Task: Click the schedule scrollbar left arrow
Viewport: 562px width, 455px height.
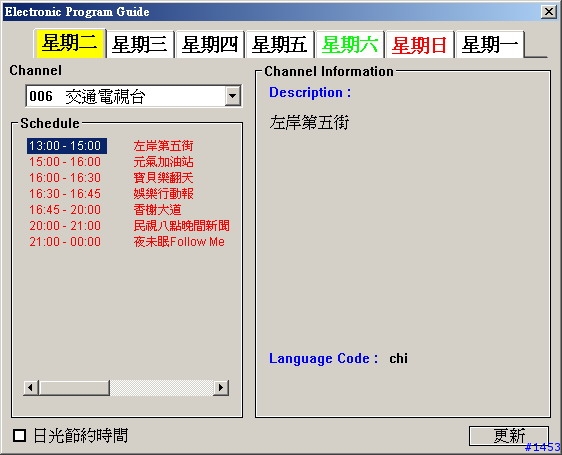Action: coord(31,388)
